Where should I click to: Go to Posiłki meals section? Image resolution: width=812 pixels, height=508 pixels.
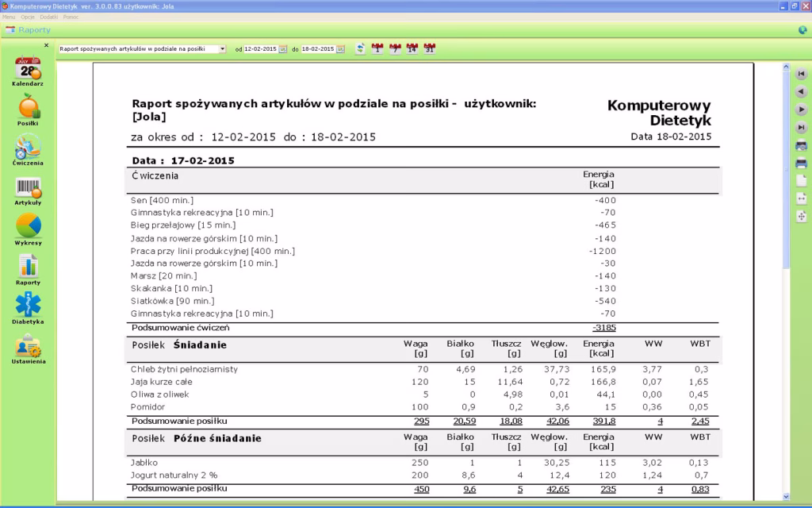[x=28, y=109]
